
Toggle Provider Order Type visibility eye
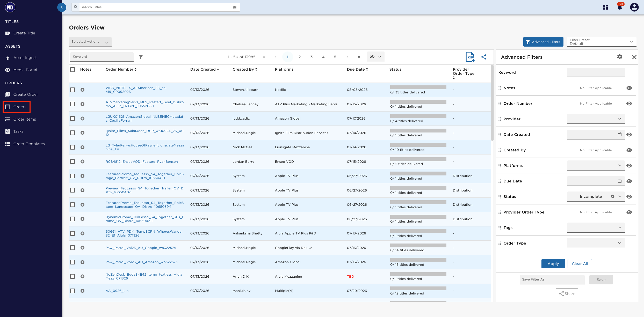point(629,212)
